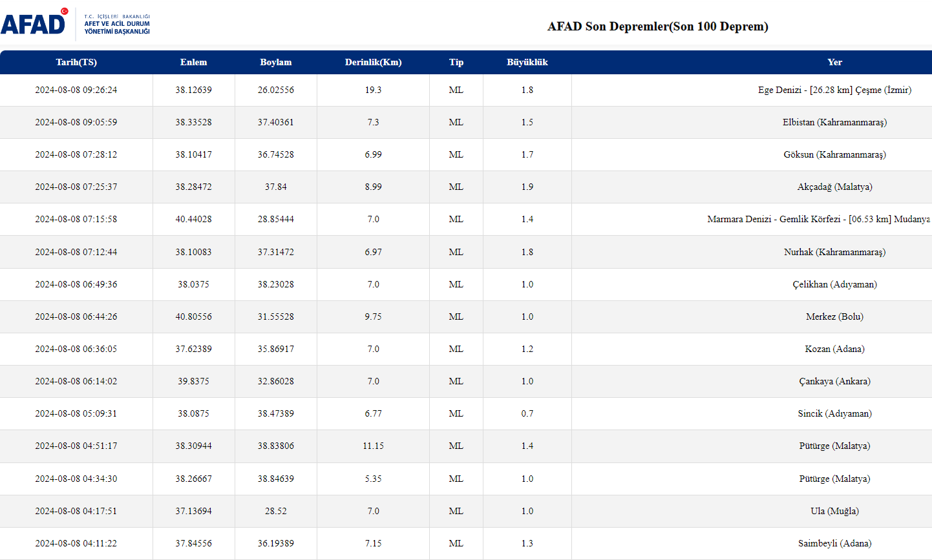Click the Boylam column header
Image resolution: width=932 pixels, height=560 pixels.
point(276,63)
